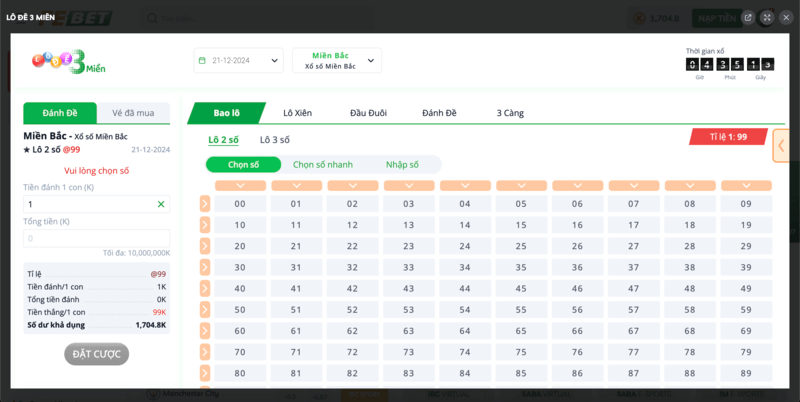Toggle number 25 in the grid
Image resolution: width=800 pixels, height=402 pixels.
[520, 246]
